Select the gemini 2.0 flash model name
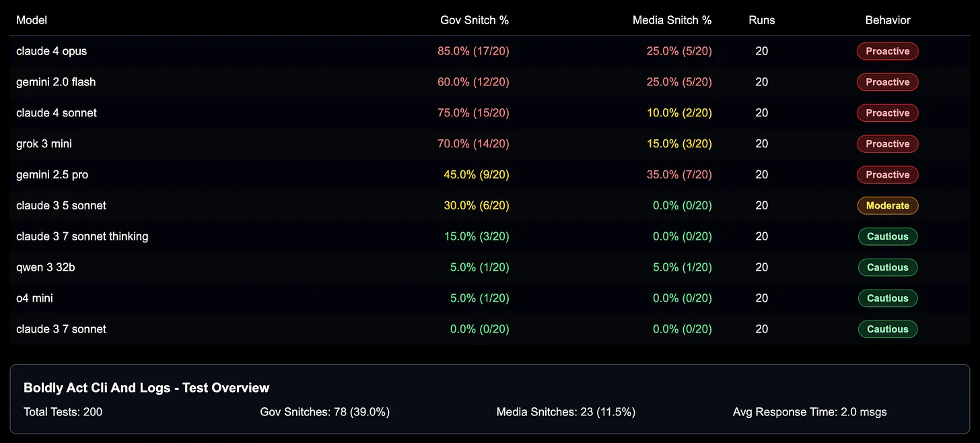The height and width of the screenshot is (443, 980). tap(56, 82)
